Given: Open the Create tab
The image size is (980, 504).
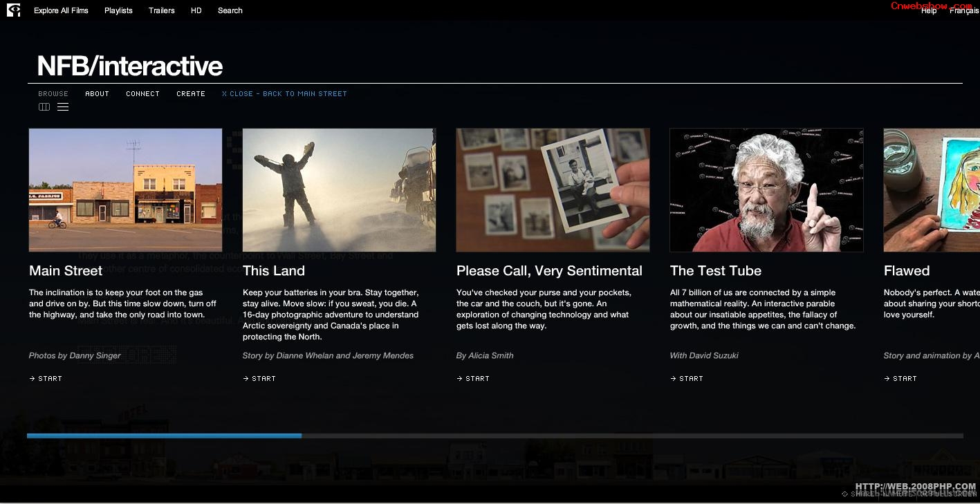Looking at the screenshot, I should click(191, 93).
